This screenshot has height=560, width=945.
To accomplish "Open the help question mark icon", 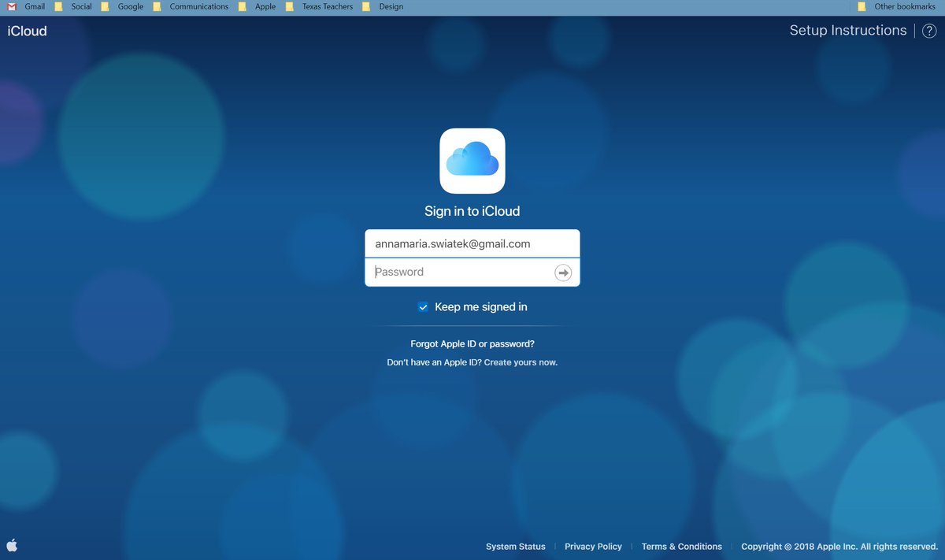I will (x=929, y=31).
